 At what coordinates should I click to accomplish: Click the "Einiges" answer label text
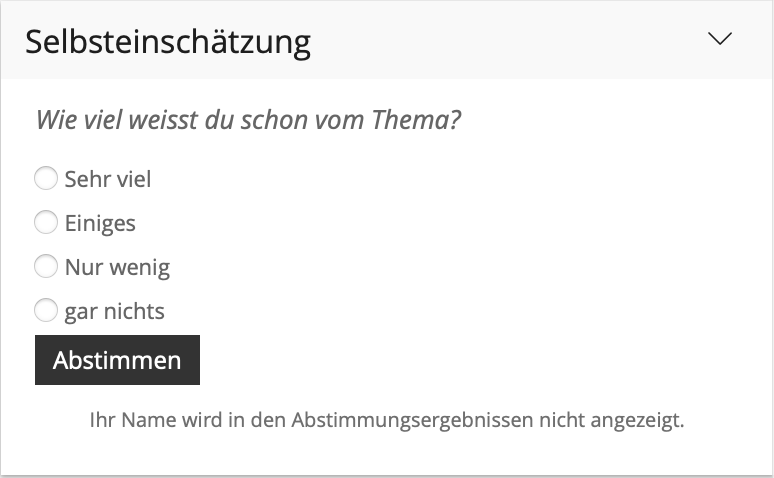[x=100, y=224]
